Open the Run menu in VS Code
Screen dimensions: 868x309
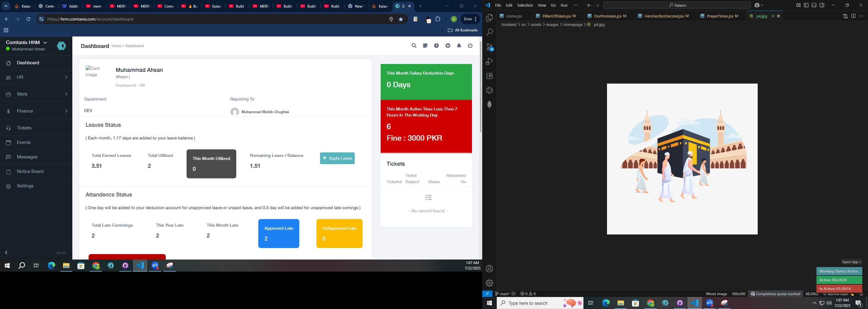coord(564,5)
